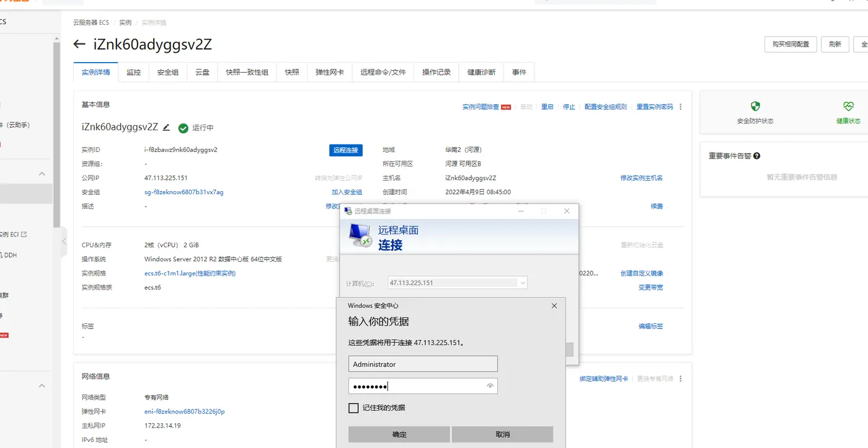Click the 重启 link
Image resolution: width=868 pixels, height=448 pixels.
[547, 107]
